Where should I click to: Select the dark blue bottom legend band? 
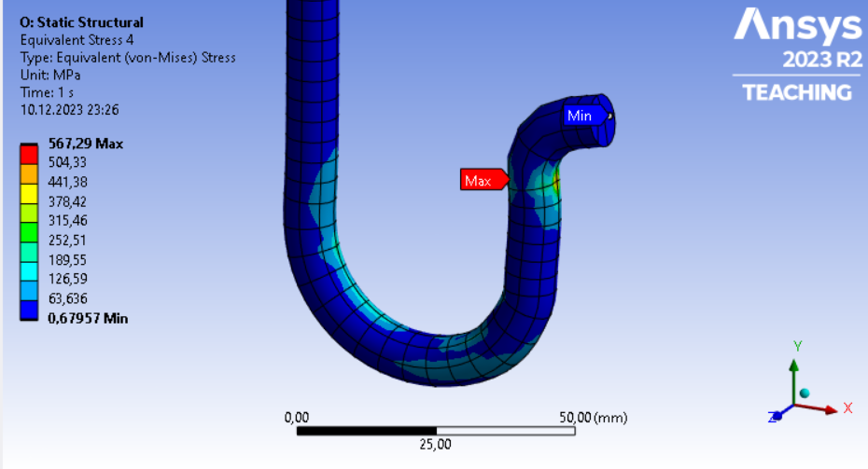tap(29, 310)
